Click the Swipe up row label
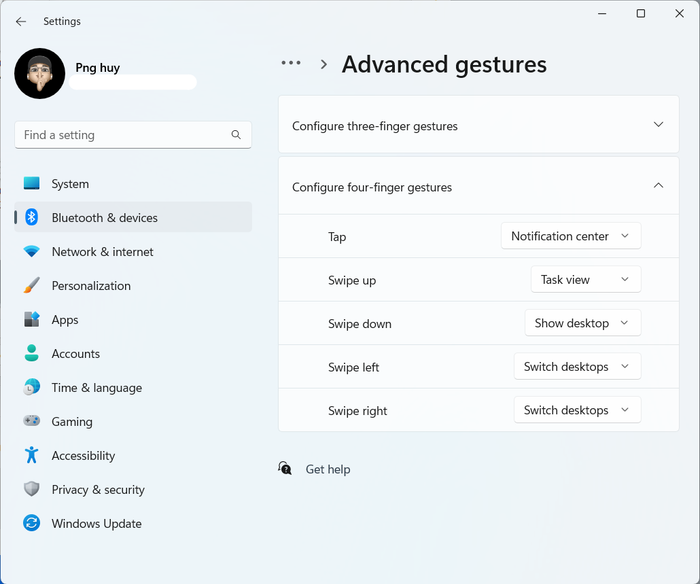This screenshot has width=700, height=584. pyautogui.click(x=352, y=280)
